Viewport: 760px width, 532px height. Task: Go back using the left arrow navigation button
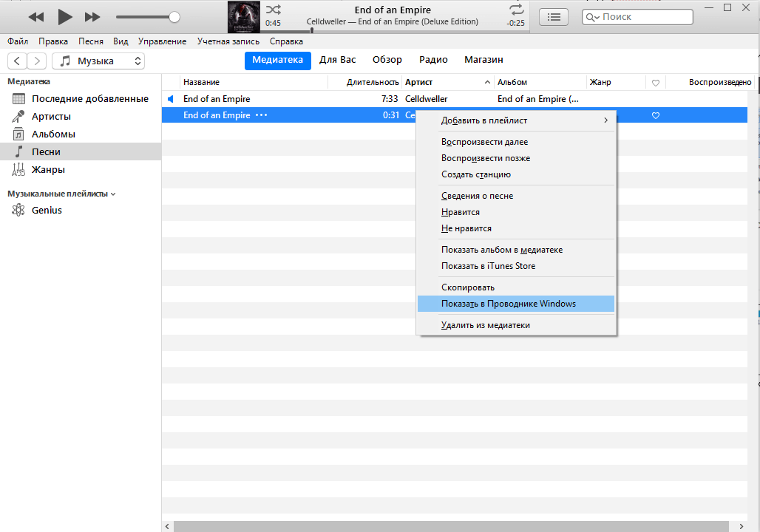click(18, 61)
